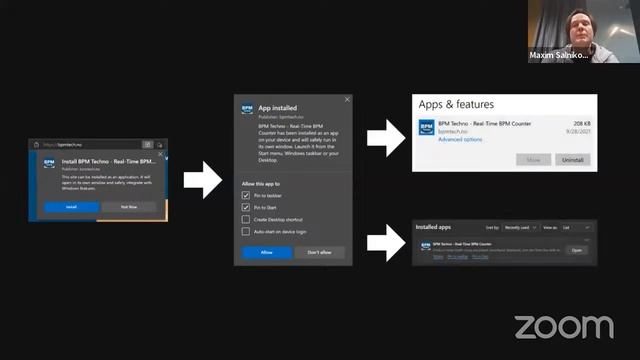Open the View as List dropdown
This screenshot has width=640, height=360.
pos(576,227)
